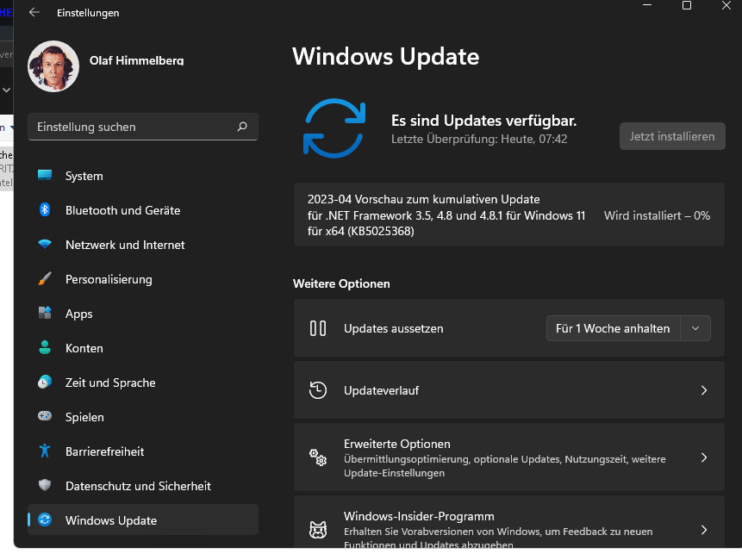This screenshot has height=560, width=742.
Task: Click the Weitere Optionen section heading
Action: [341, 283]
